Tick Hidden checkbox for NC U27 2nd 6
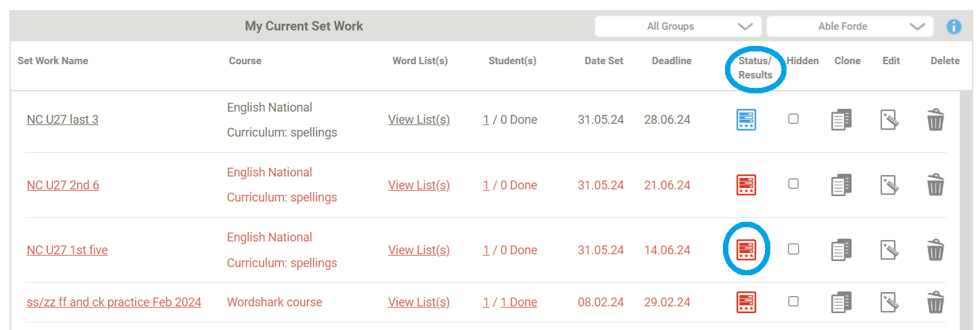 [793, 184]
